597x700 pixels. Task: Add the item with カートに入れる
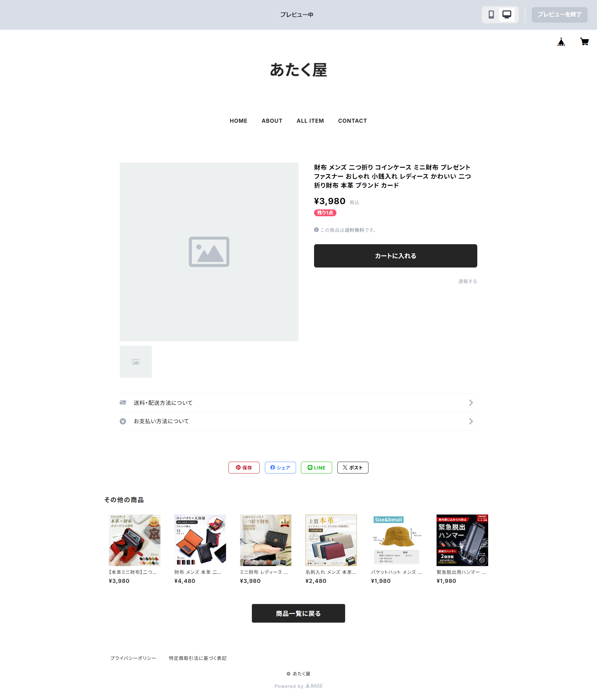click(396, 256)
